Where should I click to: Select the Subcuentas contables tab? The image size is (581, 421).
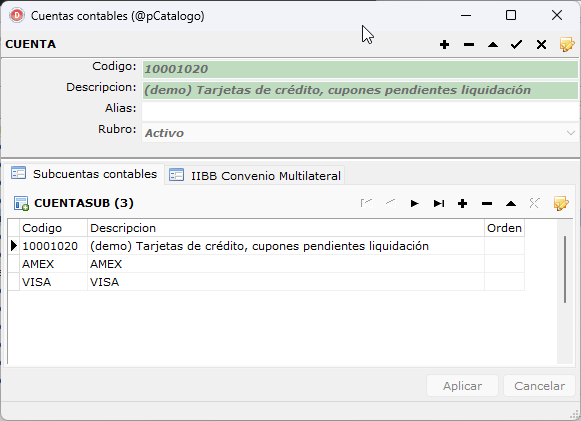tap(84, 174)
